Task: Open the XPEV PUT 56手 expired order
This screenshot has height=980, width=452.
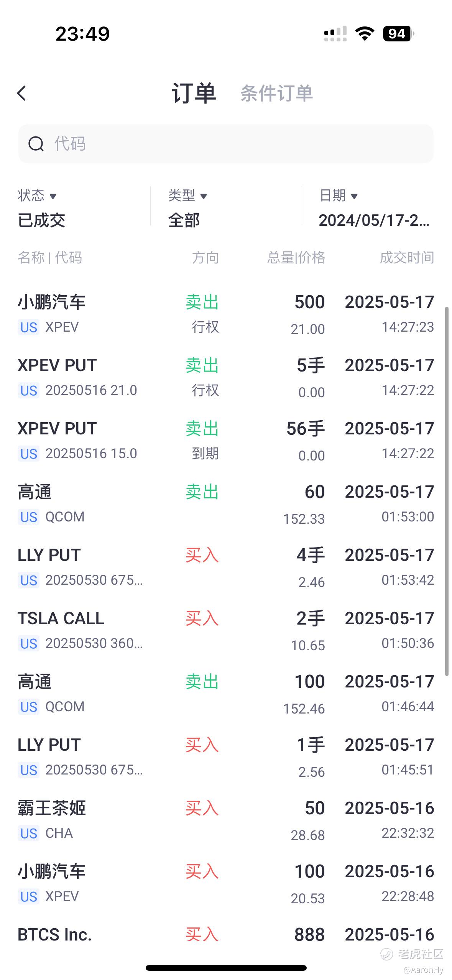Action: [226, 441]
